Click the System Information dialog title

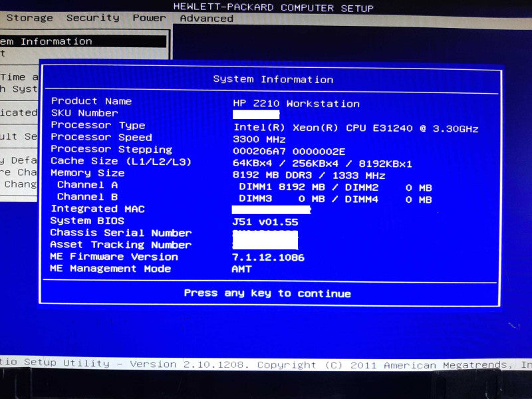tap(273, 79)
